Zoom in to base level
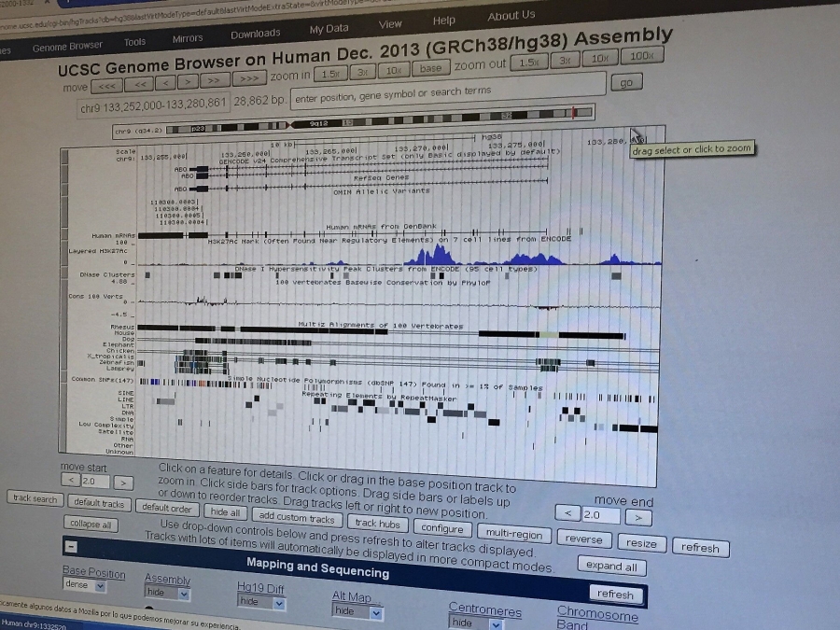Image resolution: width=840 pixels, height=630 pixels. pyautogui.click(x=430, y=68)
